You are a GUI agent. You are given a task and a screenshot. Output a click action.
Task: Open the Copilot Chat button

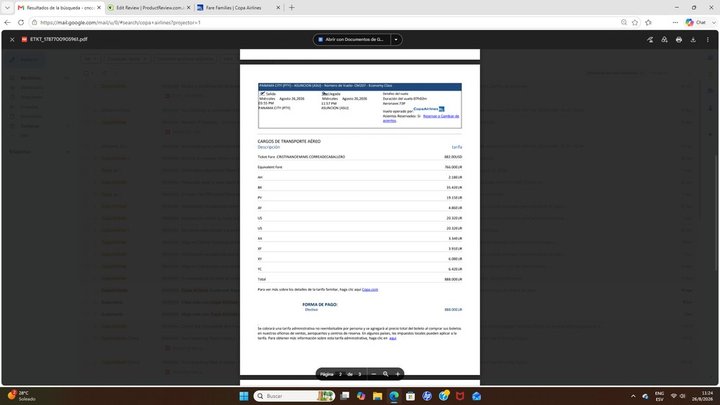[x=696, y=22]
